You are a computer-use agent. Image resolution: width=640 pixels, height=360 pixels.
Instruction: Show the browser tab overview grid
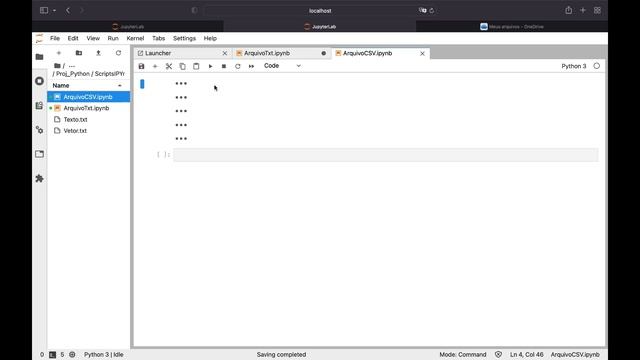click(597, 11)
